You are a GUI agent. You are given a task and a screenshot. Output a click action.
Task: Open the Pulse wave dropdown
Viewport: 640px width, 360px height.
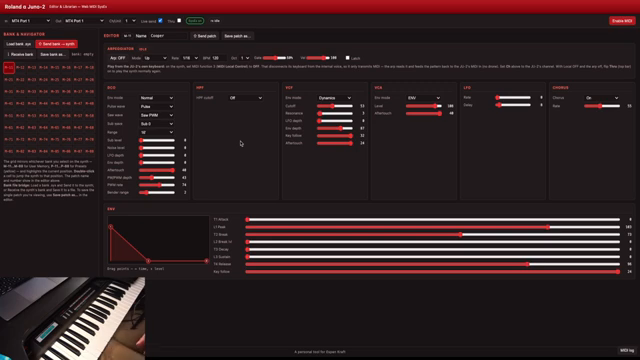(x=157, y=107)
